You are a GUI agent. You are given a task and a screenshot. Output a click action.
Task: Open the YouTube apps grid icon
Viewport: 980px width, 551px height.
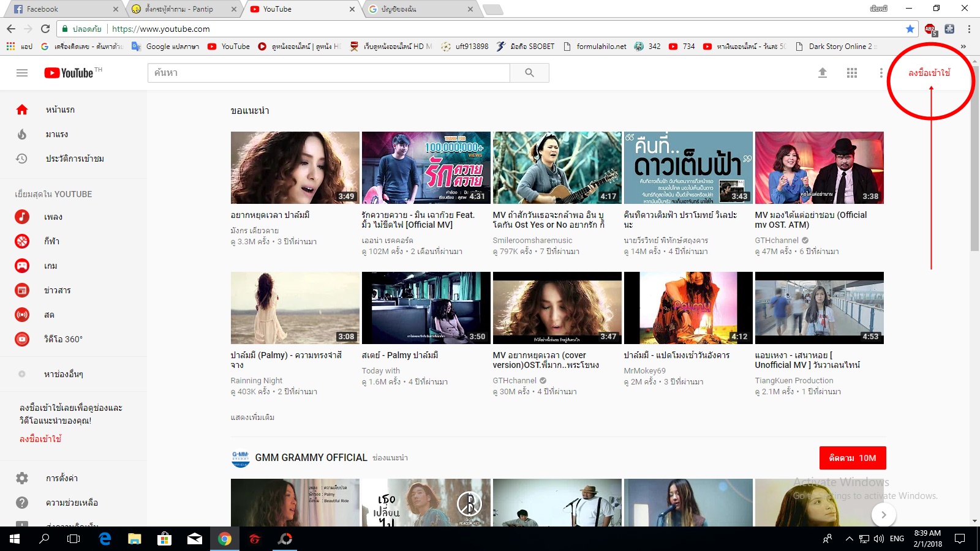[x=852, y=73]
